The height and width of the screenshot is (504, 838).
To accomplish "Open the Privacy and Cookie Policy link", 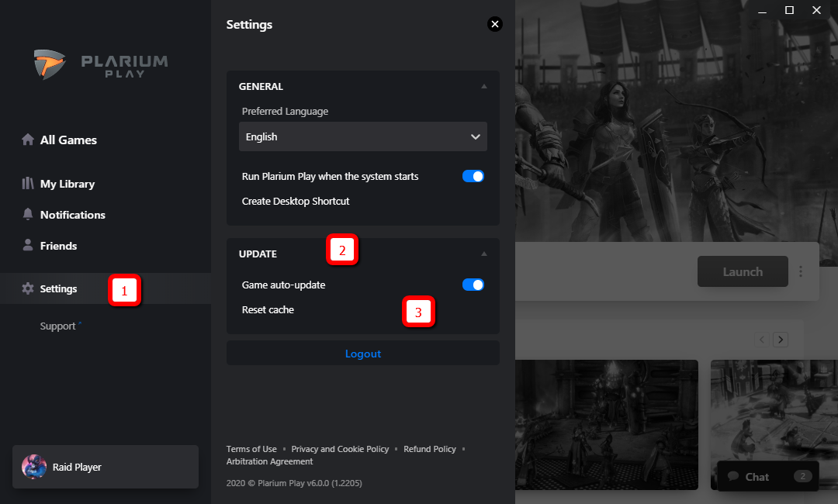I will 340,449.
